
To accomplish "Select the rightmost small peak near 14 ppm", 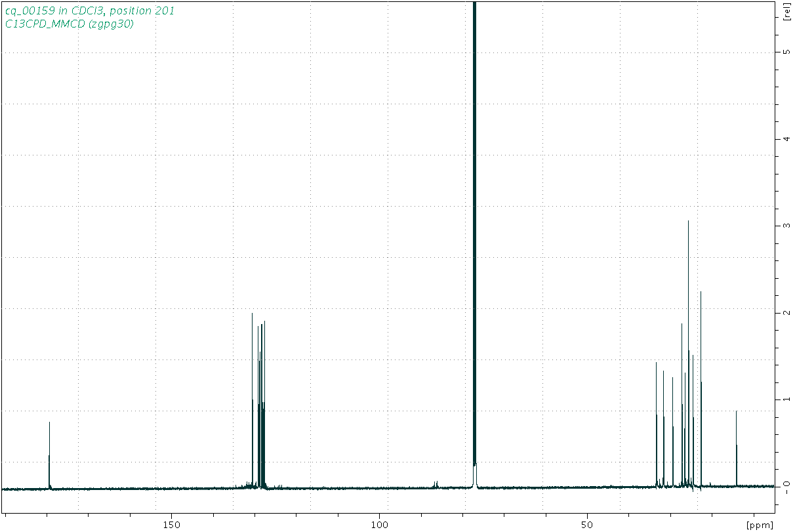I will pos(736,446).
